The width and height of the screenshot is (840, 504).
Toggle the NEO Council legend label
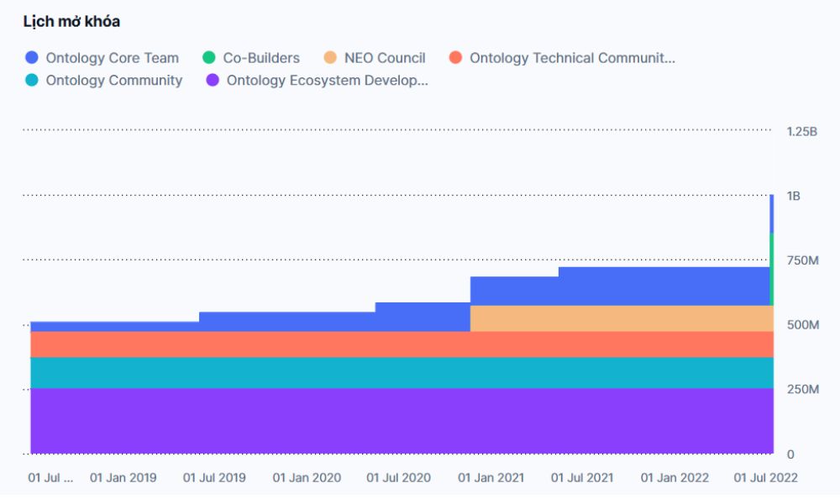[385, 58]
